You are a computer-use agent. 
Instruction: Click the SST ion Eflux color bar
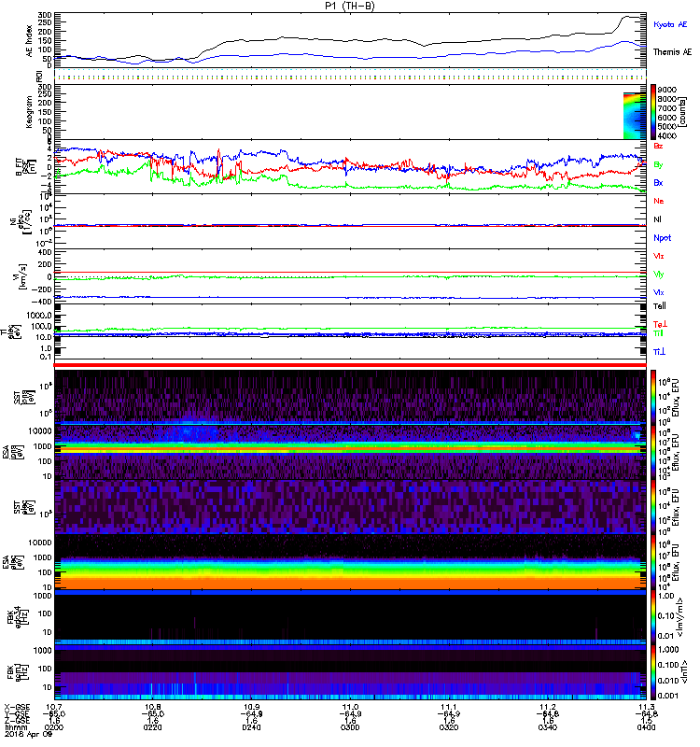653,398
